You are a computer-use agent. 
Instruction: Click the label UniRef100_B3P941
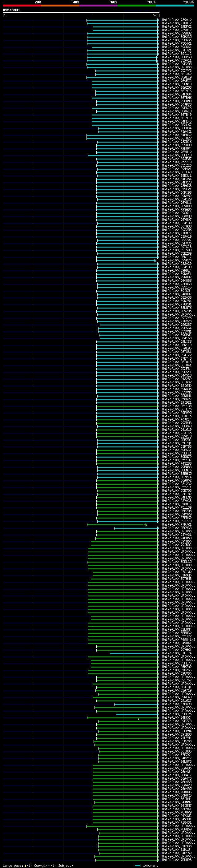(x=177, y=809)
